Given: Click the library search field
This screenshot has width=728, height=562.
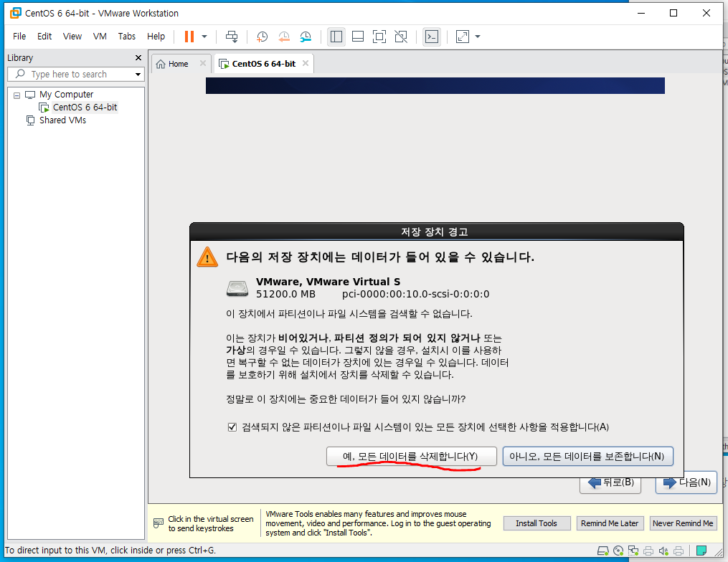Looking at the screenshot, I should tap(75, 75).
